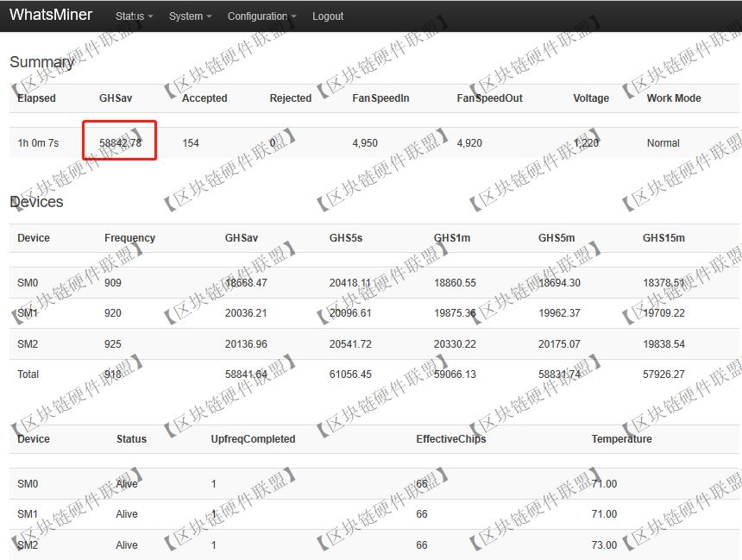The height and width of the screenshot is (560, 742).
Task: Click the Temperature column header
Action: pos(621,439)
